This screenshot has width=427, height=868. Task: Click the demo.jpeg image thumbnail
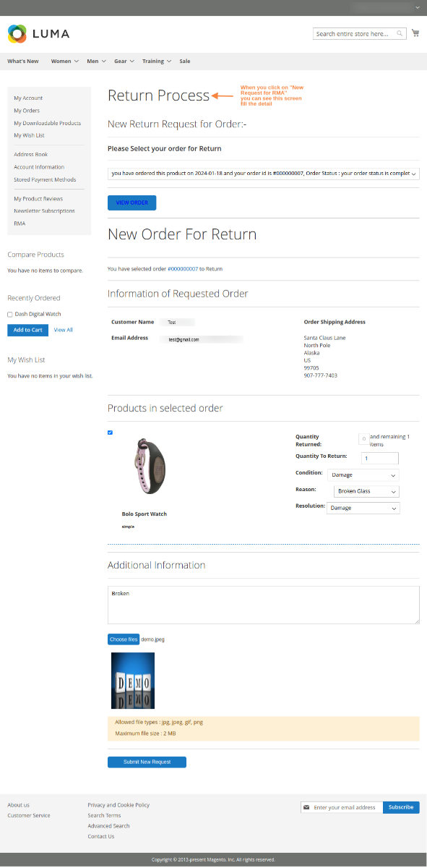[x=133, y=680]
